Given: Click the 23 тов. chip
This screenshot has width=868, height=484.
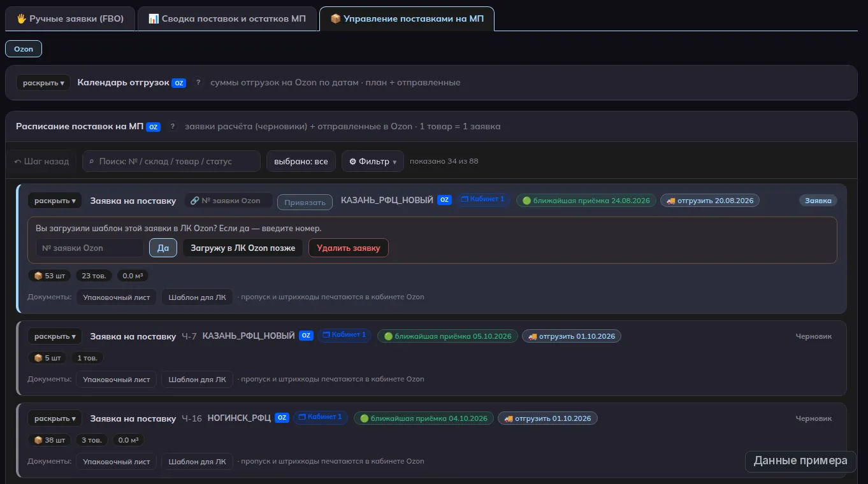Looking at the screenshot, I should pyautogui.click(x=94, y=276).
